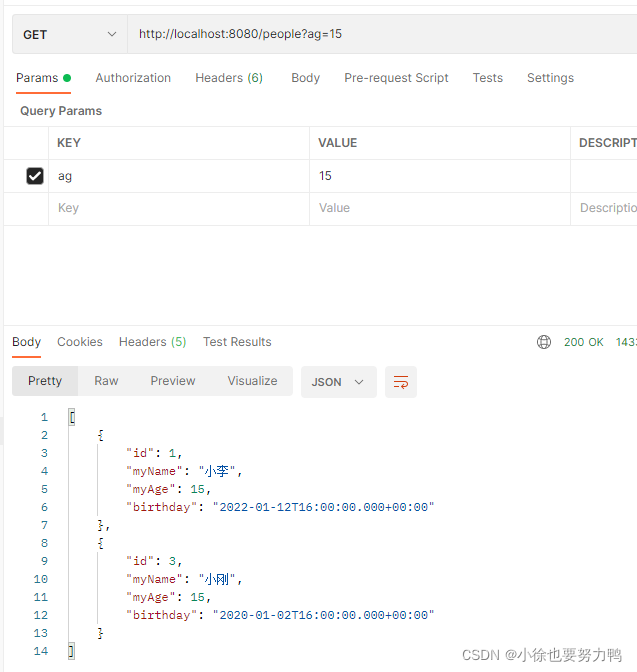Click the "id": 3 line
Viewport: 637px width, 672px height.
154,561
